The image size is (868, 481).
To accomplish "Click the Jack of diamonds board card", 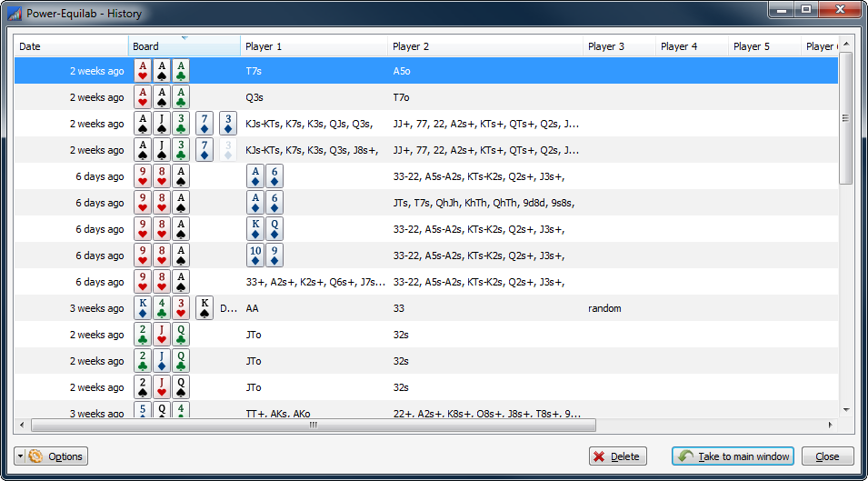I will [x=162, y=361].
